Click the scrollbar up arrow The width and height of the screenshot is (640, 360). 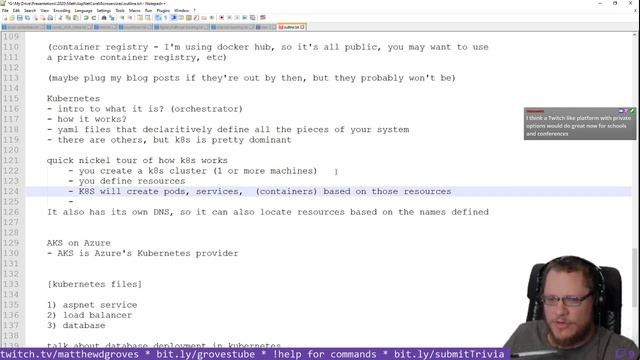tap(635, 35)
